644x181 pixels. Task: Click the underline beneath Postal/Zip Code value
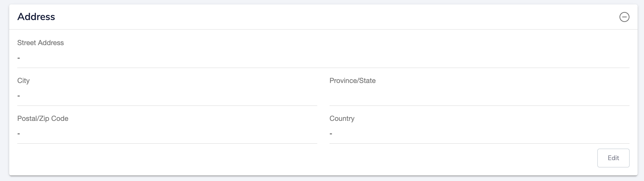[x=167, y=143]
